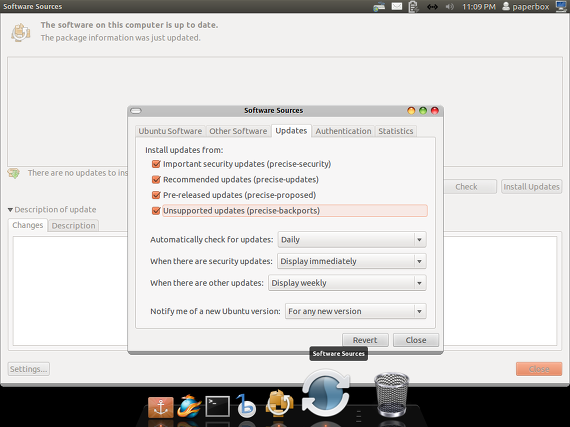
Task: Uncheck Important security updates (precise-security)
Action: coord(156,164)
